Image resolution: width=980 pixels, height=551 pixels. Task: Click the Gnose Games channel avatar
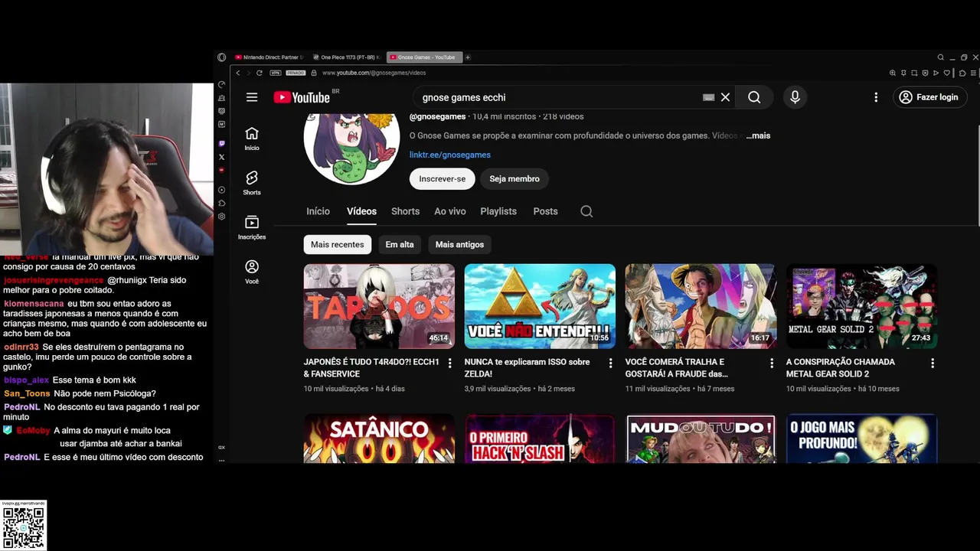coord(351,148)
